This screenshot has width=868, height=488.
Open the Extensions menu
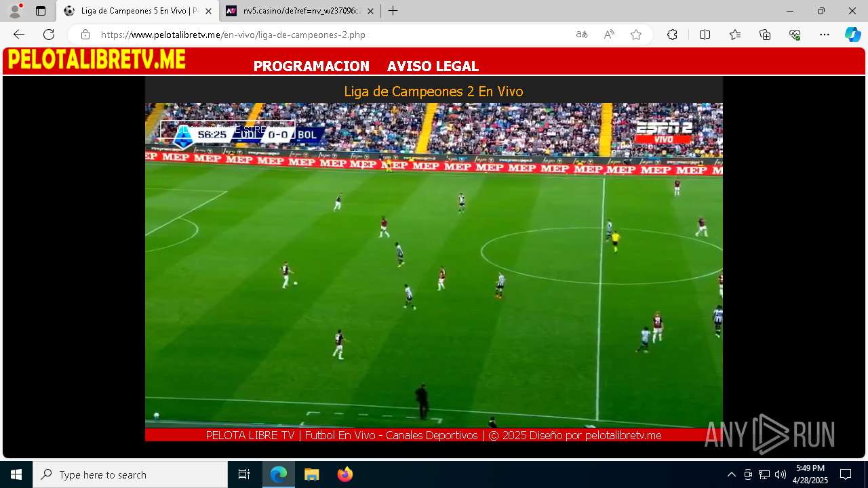click(672, 35)
